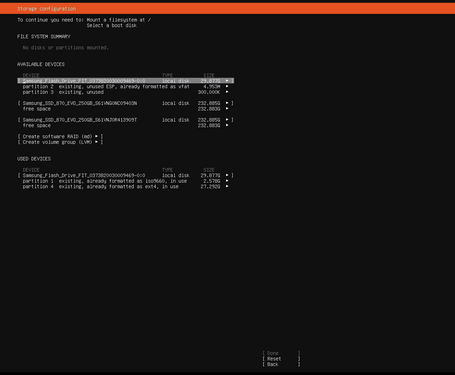Choose Create volume group (LVM)
Viewport: 455px width, 375px height.
point(60,142)
